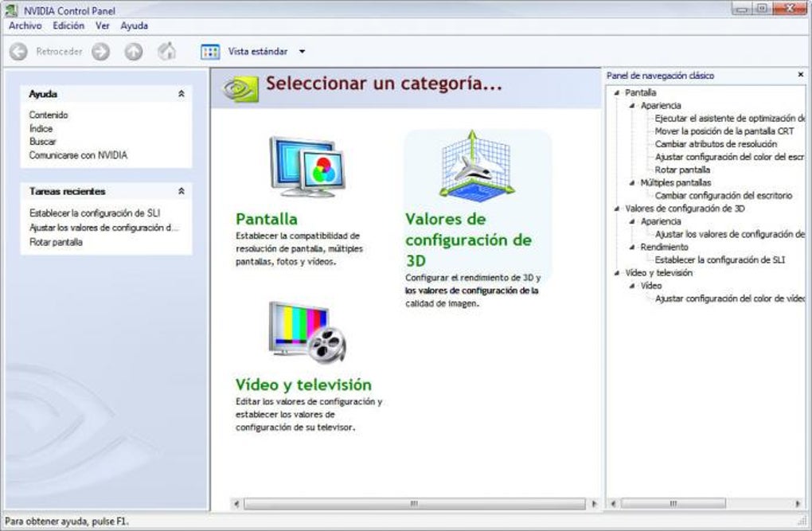812x531 pixels.
Task: Open the Edición menu
Action: (x=68, y=25)
